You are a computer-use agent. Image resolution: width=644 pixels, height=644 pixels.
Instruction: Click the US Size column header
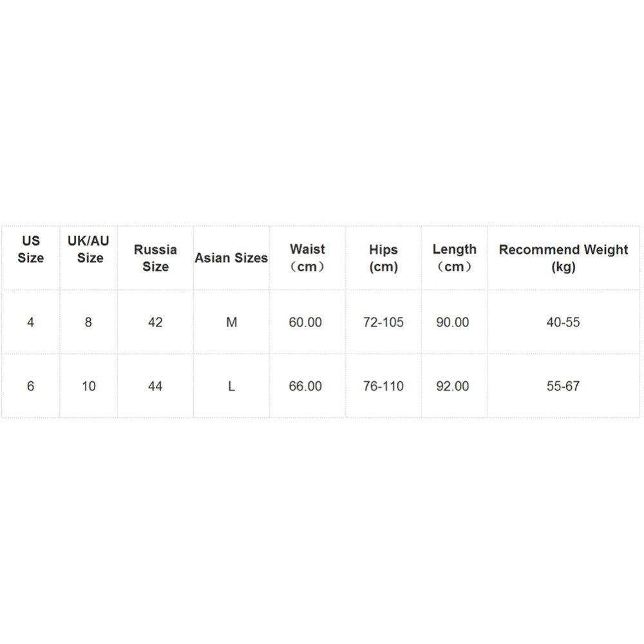(31, 250)
